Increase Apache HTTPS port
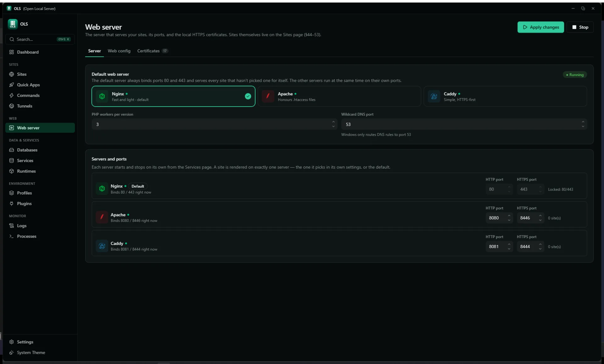Image resolution: width=604 pixels, height=364 pixels. pyautogui.click(x=540, y=216)
